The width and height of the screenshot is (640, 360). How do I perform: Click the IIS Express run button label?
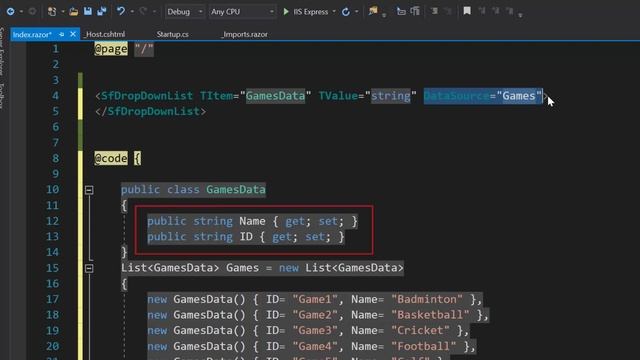pos(311,11)
